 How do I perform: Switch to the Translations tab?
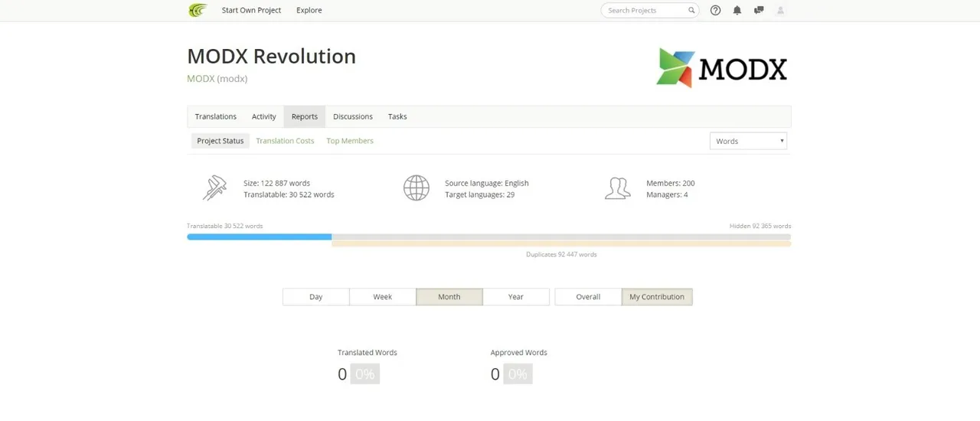216,116
